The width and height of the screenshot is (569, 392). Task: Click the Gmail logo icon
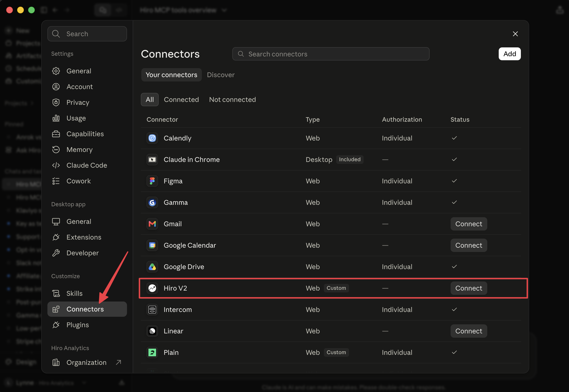[152, 224]
